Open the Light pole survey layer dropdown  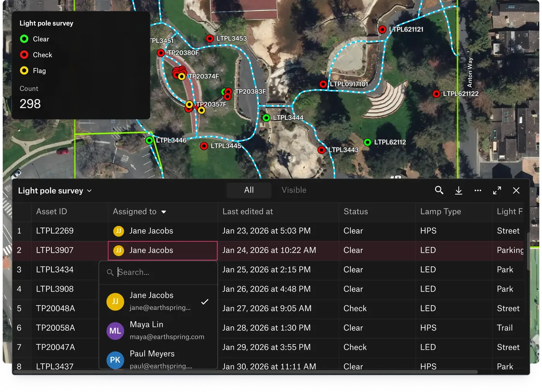tap(55, 191)
